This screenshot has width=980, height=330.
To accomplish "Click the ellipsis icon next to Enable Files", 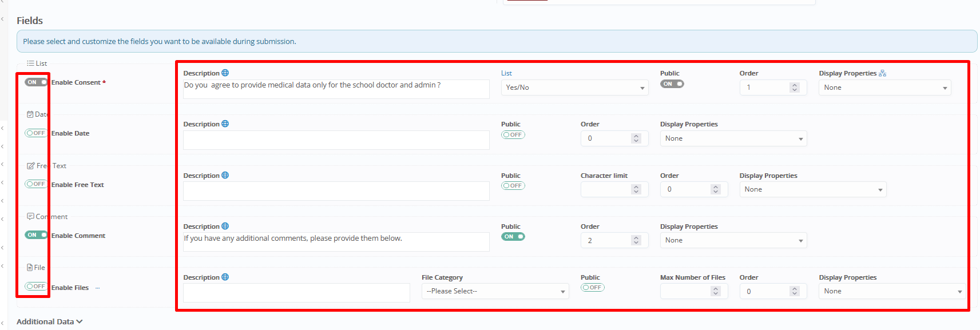I will (97, 288).
